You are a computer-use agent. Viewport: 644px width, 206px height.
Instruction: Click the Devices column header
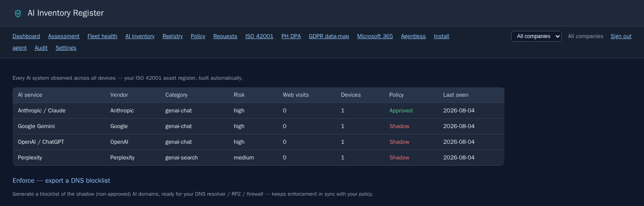click(x=351, y=95)
